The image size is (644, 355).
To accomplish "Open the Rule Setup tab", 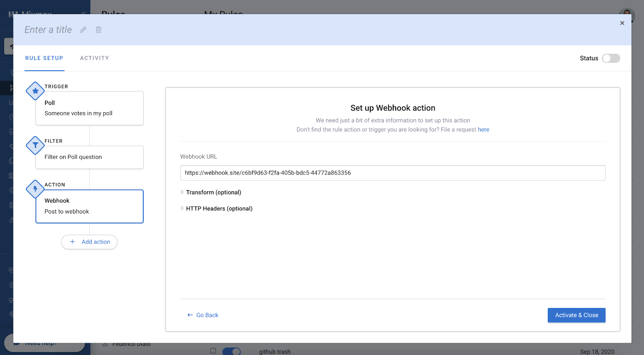I will pyautogui.click(x=44, y=58).
